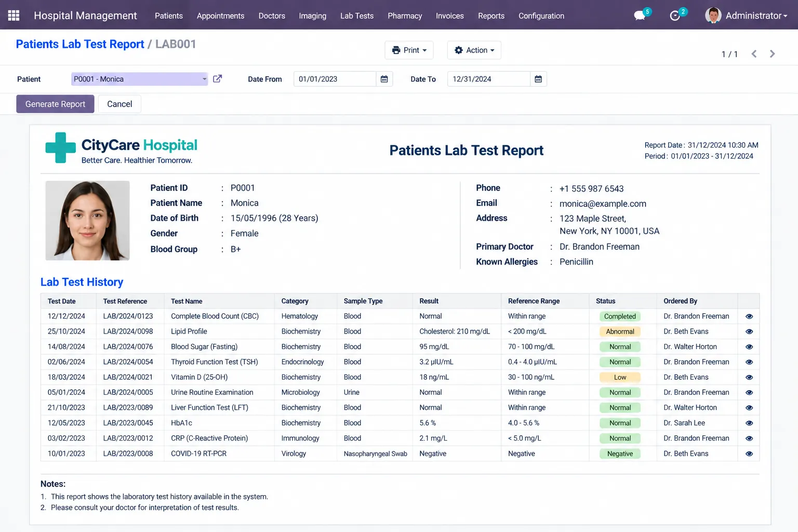Go to Patients Lab Test Report breadcrumb

pos(80,44)
